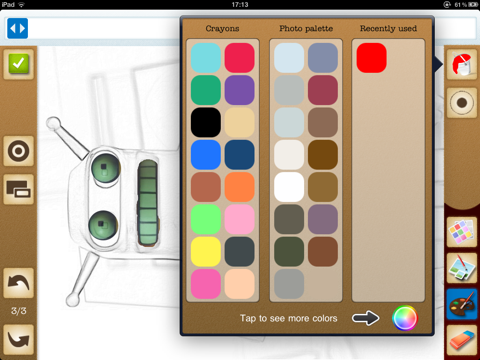Viewport: 480px width, 360px height.
Task: Tap the 'Tap to see more colors' text
Action: coord(289,318)
